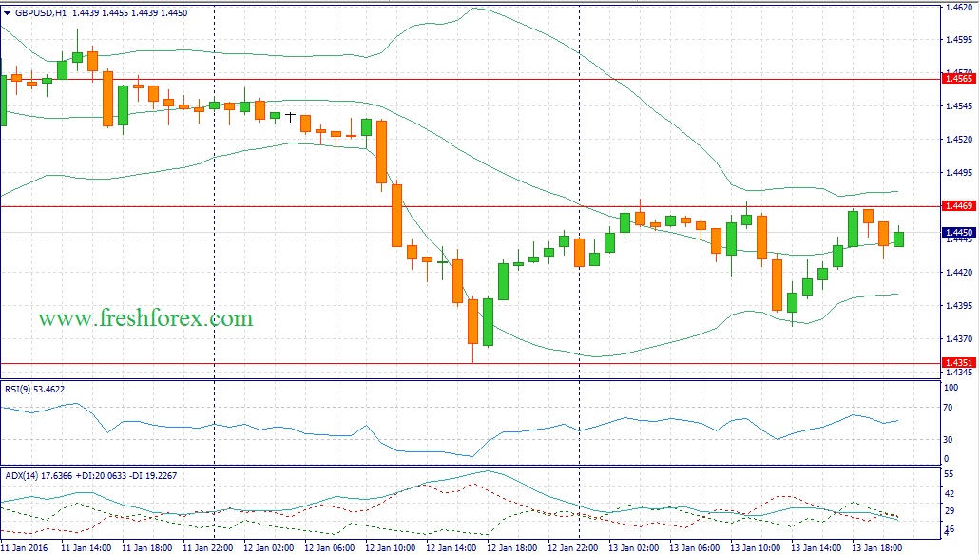Image resolution: width=980 pixels, height=554 pixels.
Task: Click the current price label 1.4450
Action: coord(956,232)
